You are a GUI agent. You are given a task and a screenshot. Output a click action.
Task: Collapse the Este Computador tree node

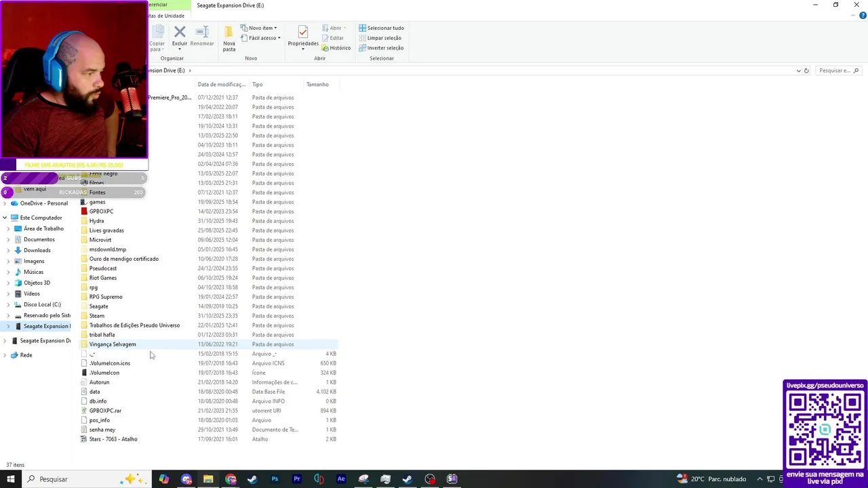[x=5, y=218]
